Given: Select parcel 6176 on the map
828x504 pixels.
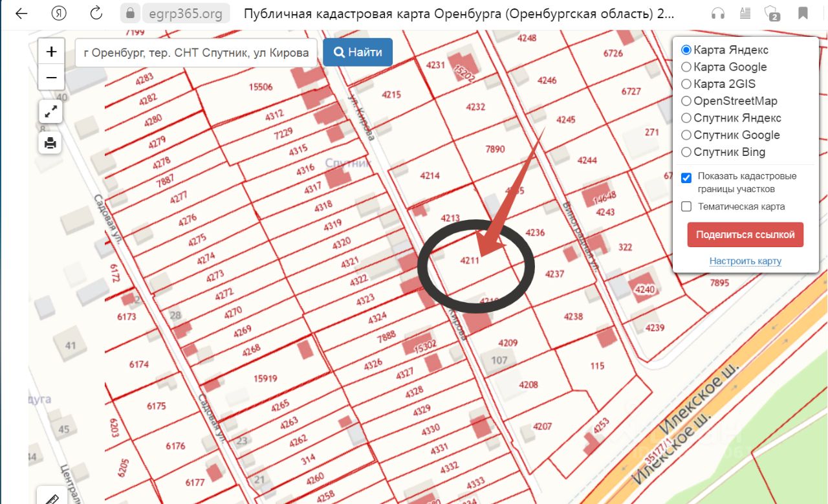Looking at the screenshot, I should [175, 446].
